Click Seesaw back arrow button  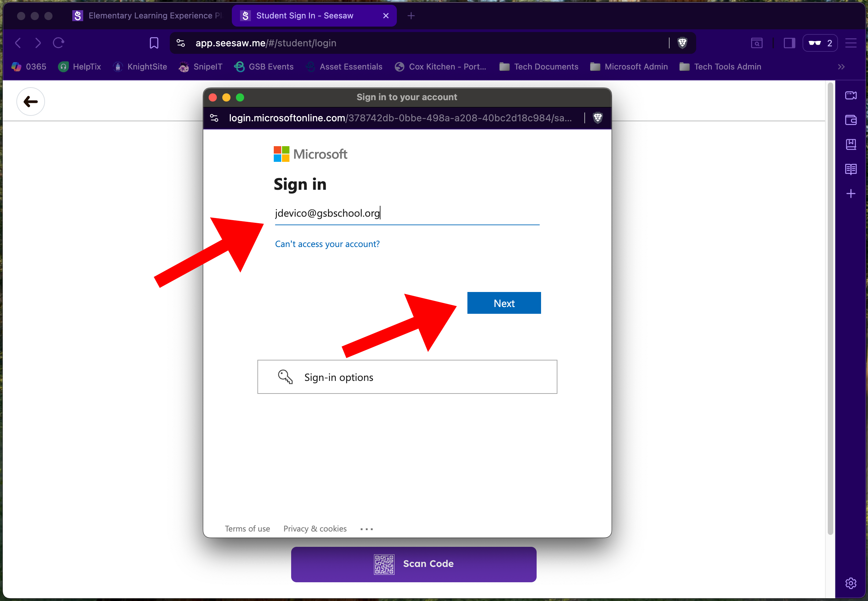[x=31, y=102]
